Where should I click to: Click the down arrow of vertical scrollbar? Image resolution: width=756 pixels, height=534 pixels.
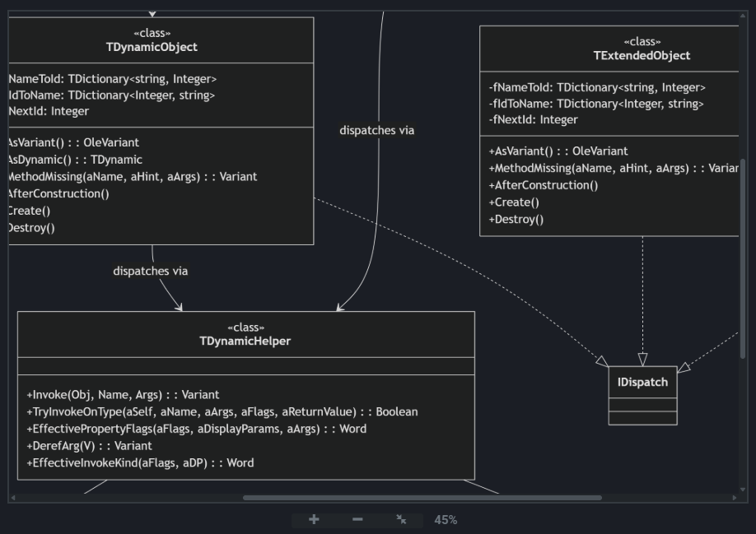pos(743,490)
